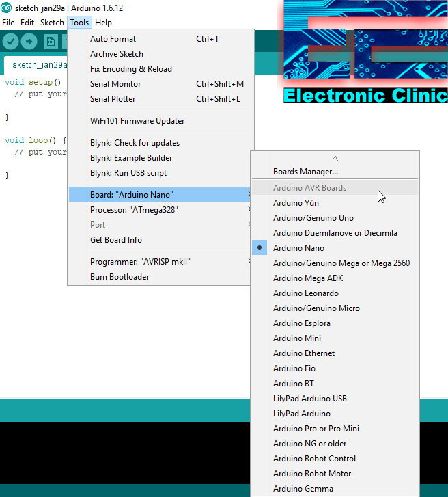The image size is (448, 497).
Task: Select Arduino Esplora board
Action: (335, 323)
